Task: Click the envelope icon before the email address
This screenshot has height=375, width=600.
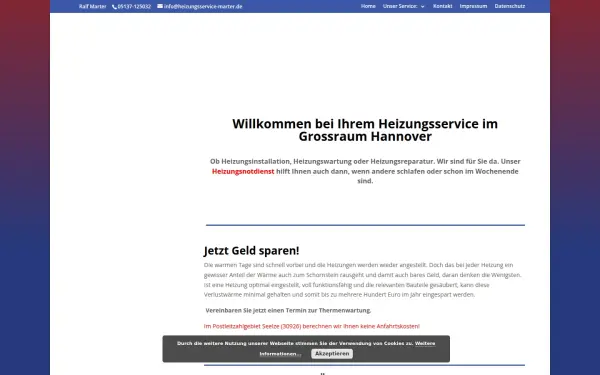Action: tap(160, 6)
